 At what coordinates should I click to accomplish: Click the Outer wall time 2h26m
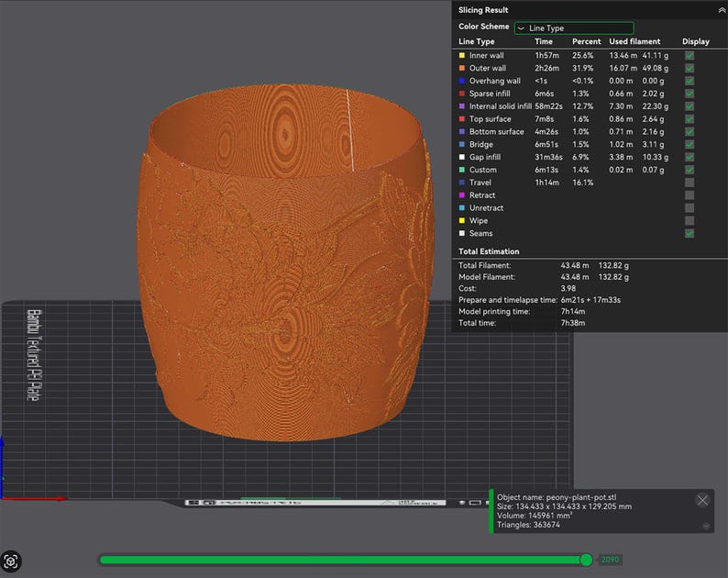(x=547, y=68)
